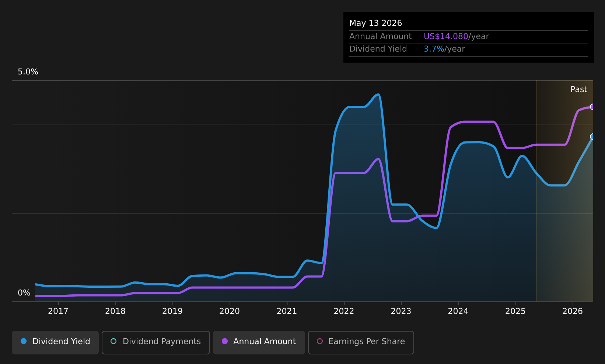Click the May 13 2026 tooltip date
Screen dimensions: 605x364
pyautogui.click(x=375, y=23)
